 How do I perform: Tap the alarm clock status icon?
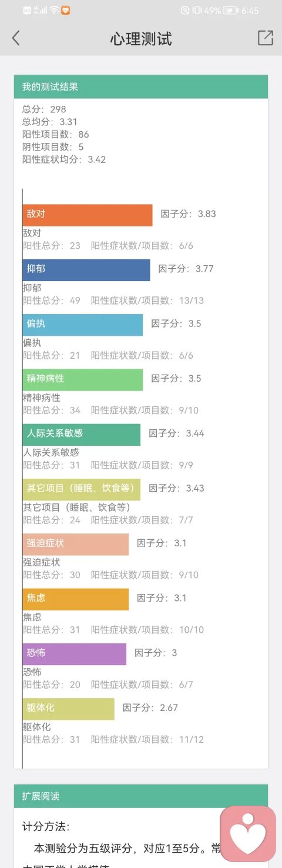186,11
